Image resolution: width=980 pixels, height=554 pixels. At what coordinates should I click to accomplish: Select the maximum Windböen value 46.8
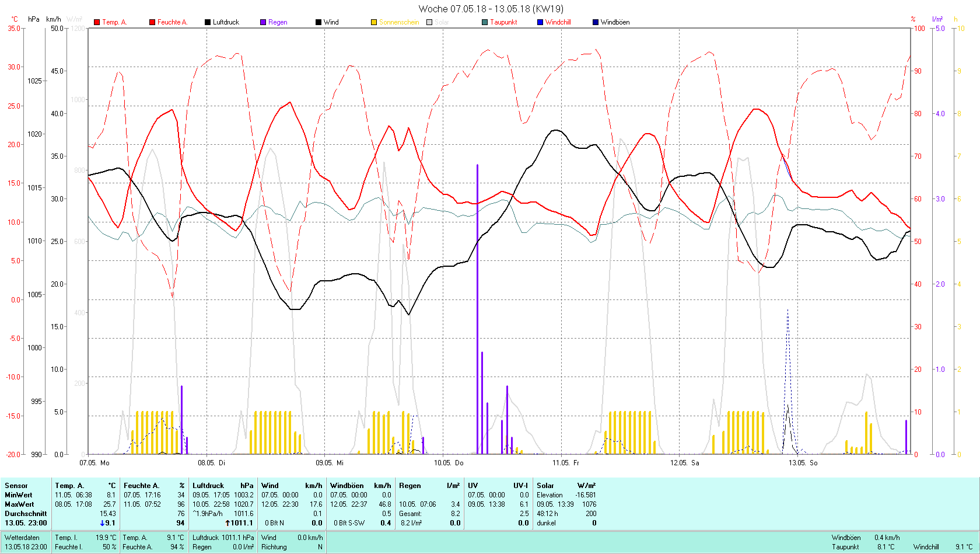[x=385, y=504]
